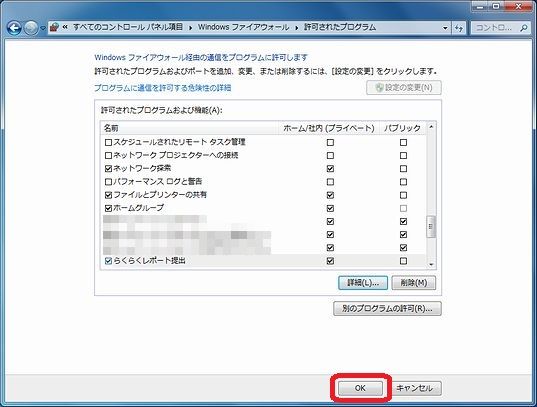Select 許可されたプログラム breadcrumb
Viewport: 537px width, 407px height.
click(x=340, y=27)
